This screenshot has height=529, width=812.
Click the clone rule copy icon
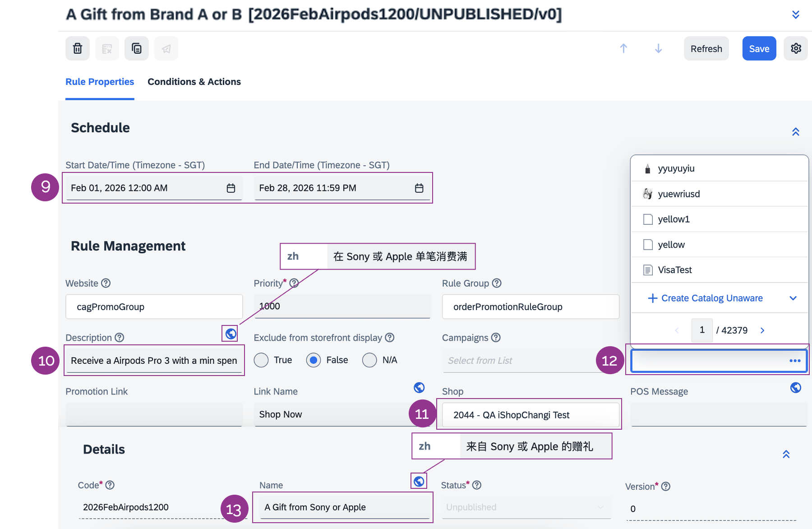(x=136, y=48)
